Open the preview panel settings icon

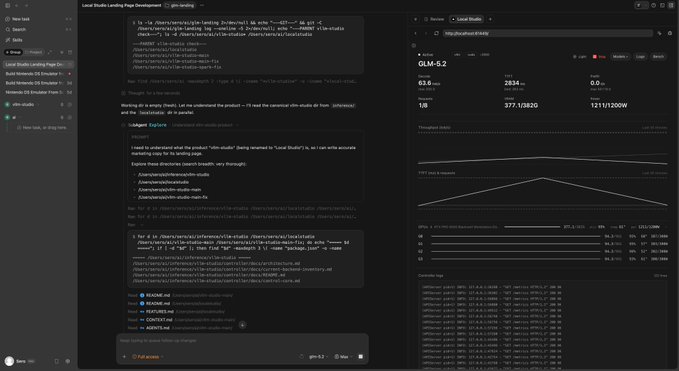(x=670, y=33)
